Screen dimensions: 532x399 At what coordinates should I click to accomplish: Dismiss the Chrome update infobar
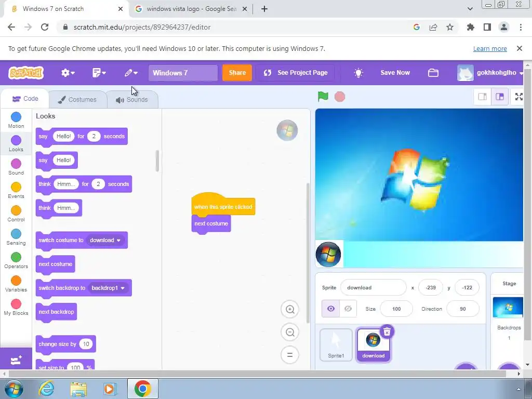point(519,48)
